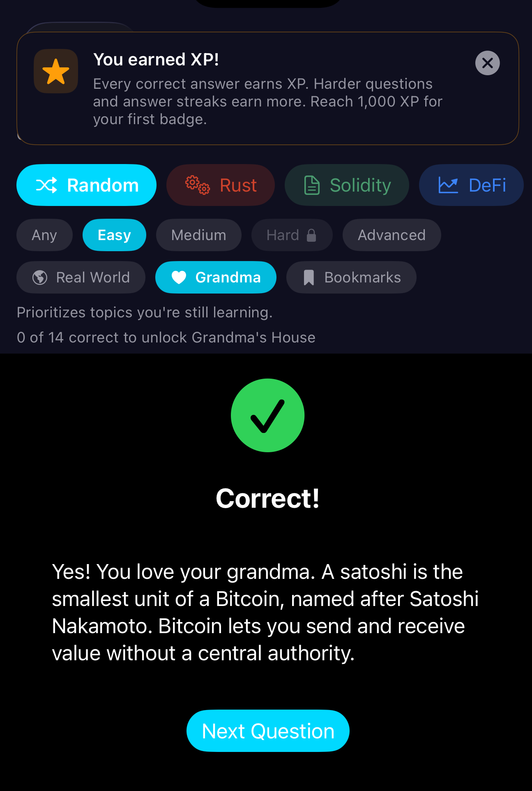Tap the document icon on Solidity

pos(312,185)
